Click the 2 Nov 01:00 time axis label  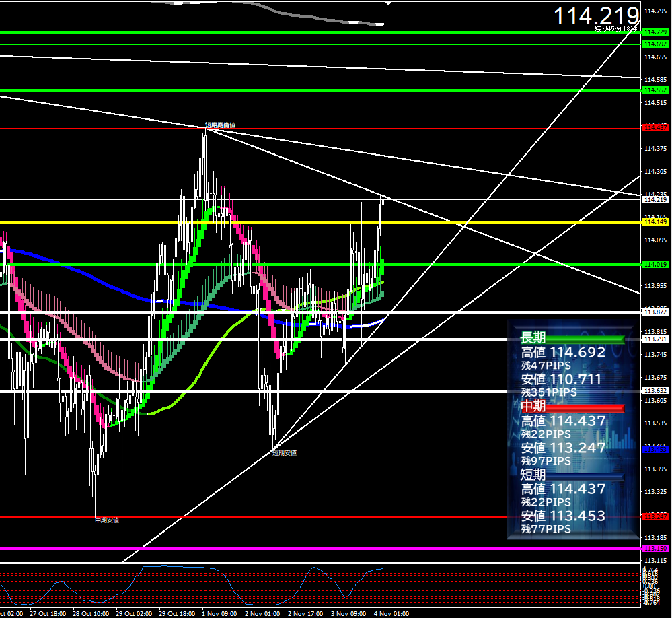tap(262, 614)
